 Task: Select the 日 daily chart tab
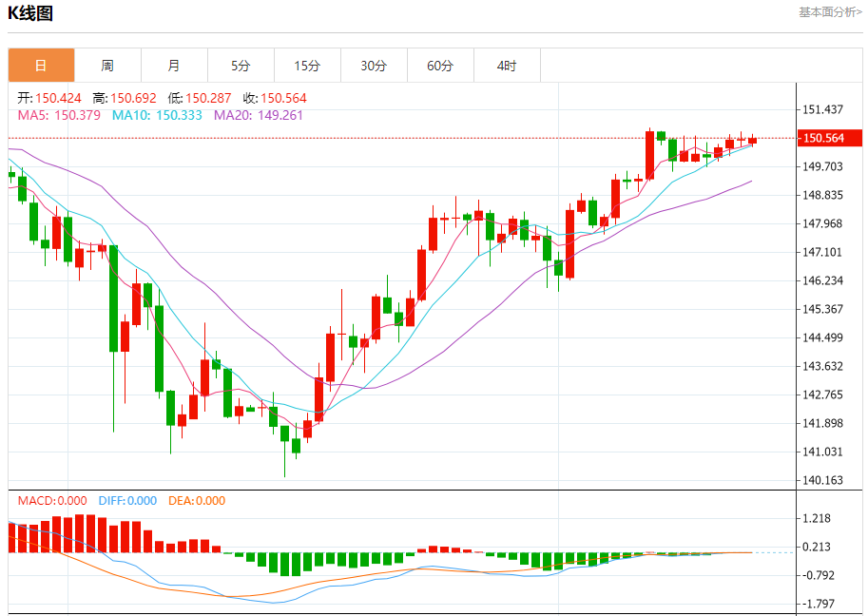pos(41,66)
